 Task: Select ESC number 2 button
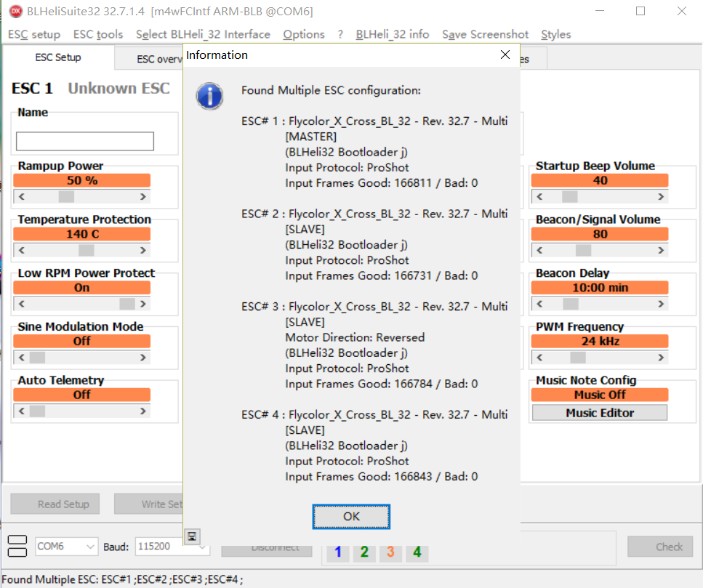point(364,552)
